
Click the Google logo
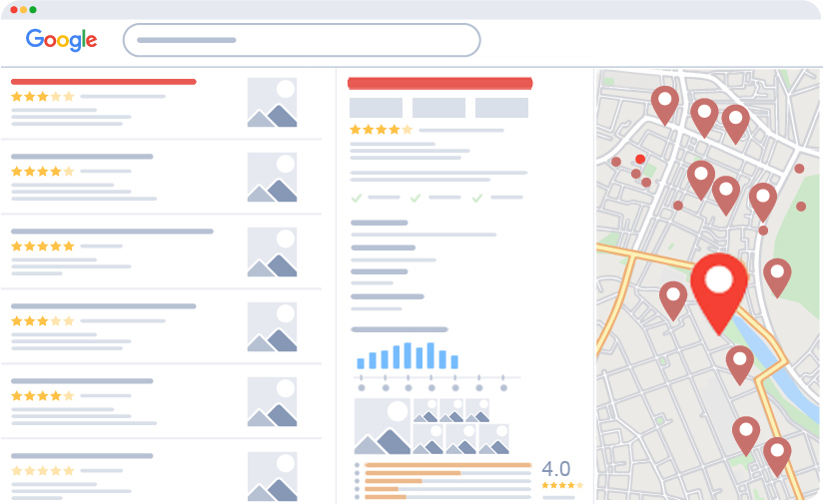click(61, 40)
